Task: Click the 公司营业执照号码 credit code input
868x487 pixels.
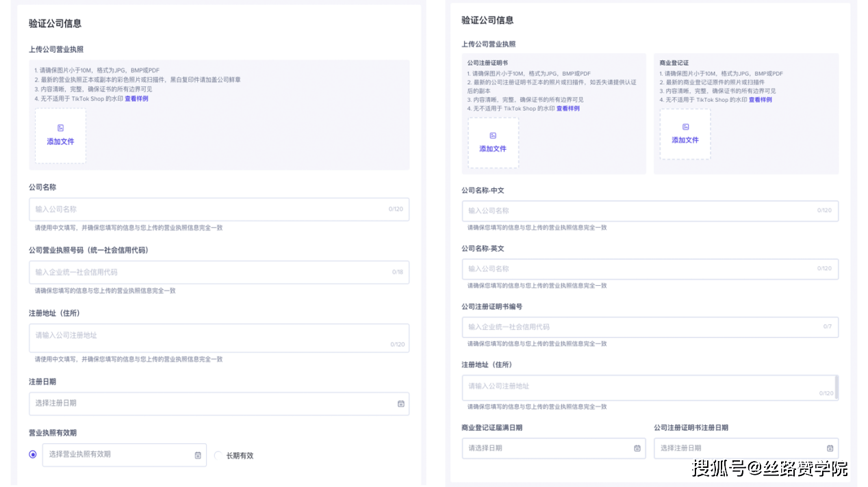Action: 212,272
